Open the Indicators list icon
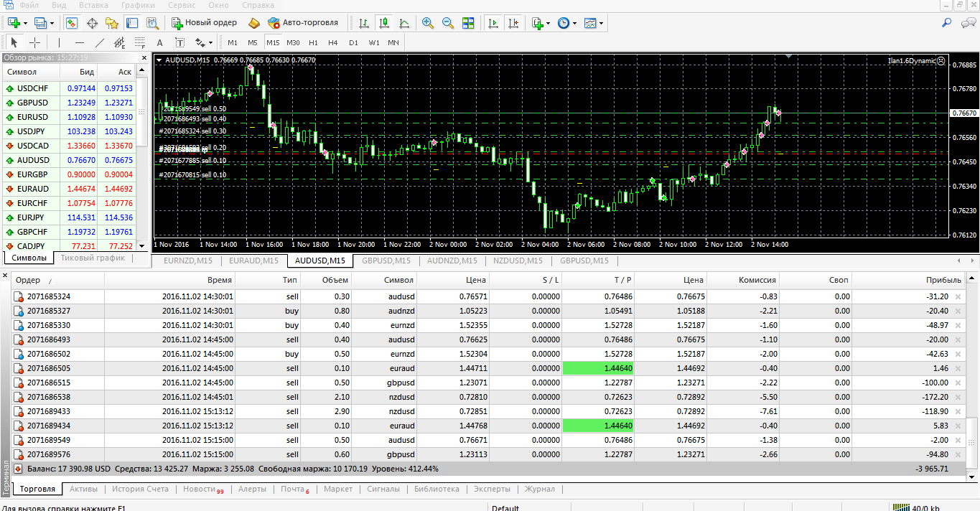This screenshot has width=980, height=511. click(x=537, y=23)
